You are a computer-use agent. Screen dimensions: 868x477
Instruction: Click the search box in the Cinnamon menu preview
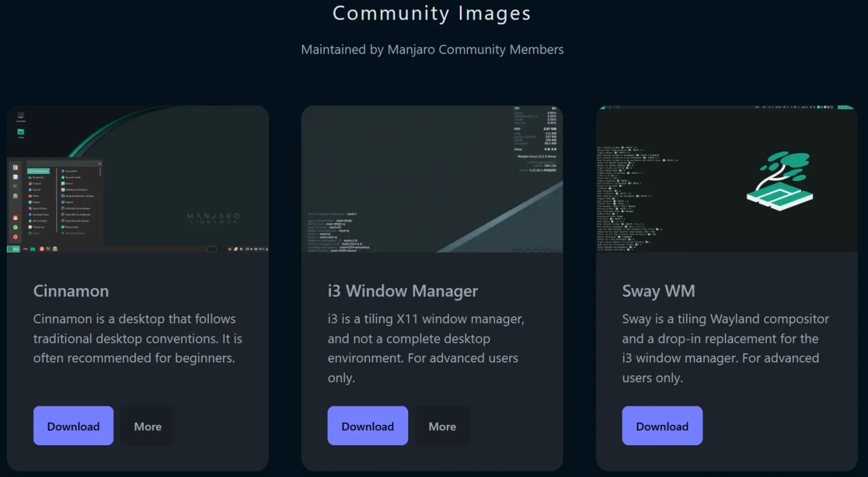[64, 163]
